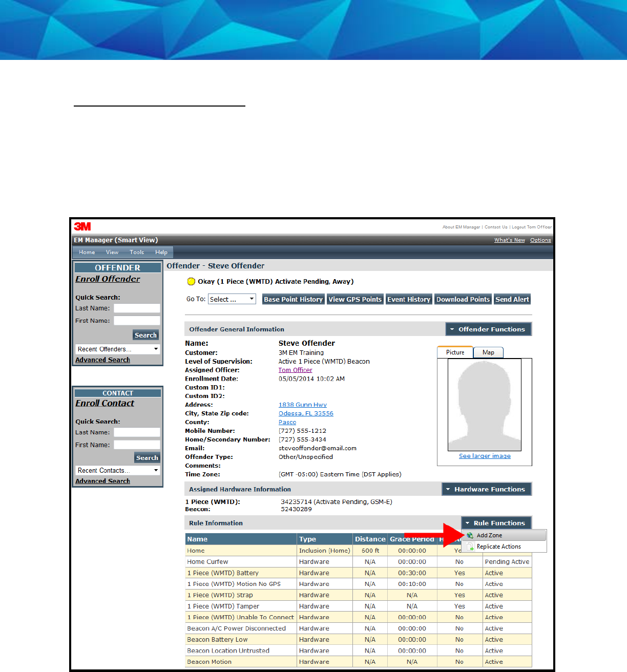The width and height of the screenshot is (627, 672).
Task: Select Add Zone from Rule Functions
Action: pyautogui.click(x=504, y=535)
